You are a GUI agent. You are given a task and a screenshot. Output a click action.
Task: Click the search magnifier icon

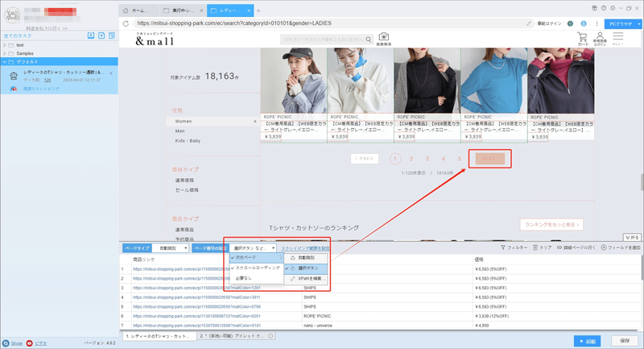[369, 39]
